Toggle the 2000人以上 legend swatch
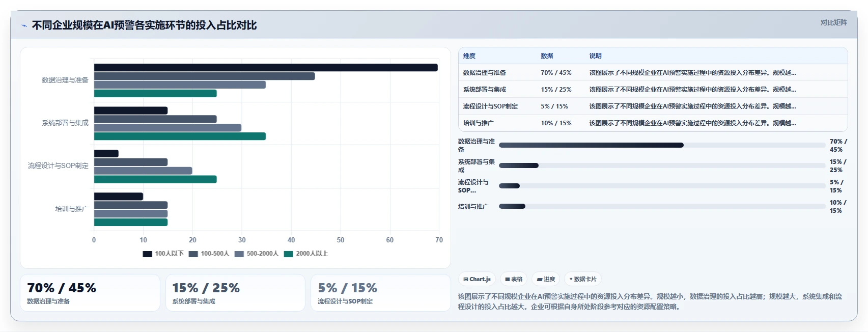The image size is (868, 332). [x=288, y=254]
